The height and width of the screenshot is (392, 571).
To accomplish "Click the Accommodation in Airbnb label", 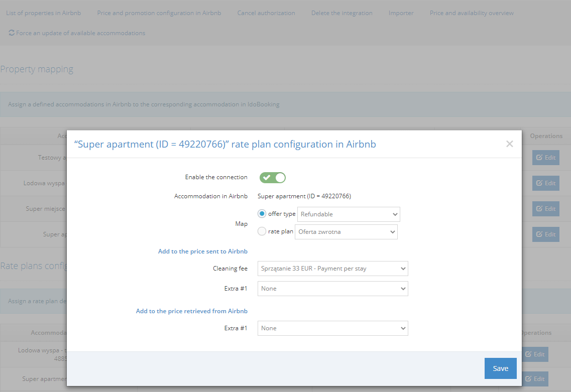I will (x=210, y=196).
